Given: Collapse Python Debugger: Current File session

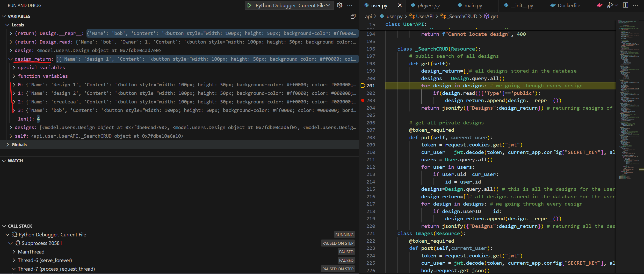Looking at the screenshot, I should pos(8,235).
